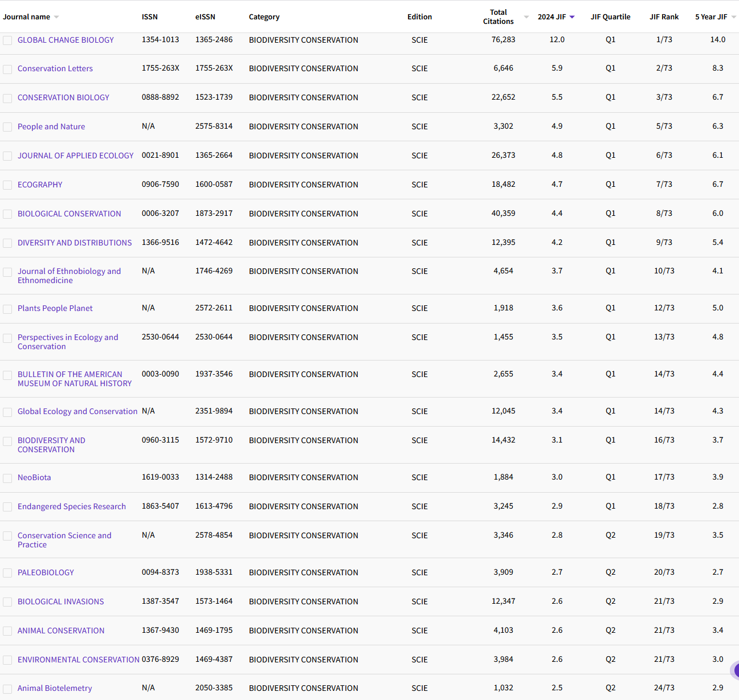This screenshot has width=739, height=700.
Task: Click the Global Ecology and Conservation link
Action: [77, 411]
